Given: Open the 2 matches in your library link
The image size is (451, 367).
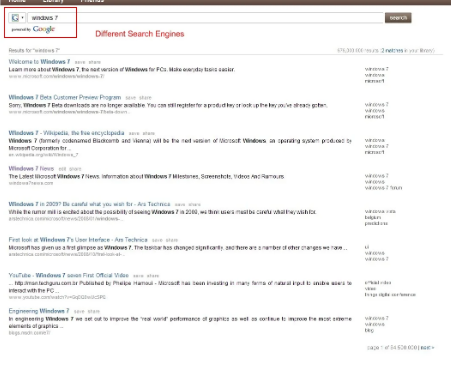Looking at the screenshot, I should pos(392,50).
